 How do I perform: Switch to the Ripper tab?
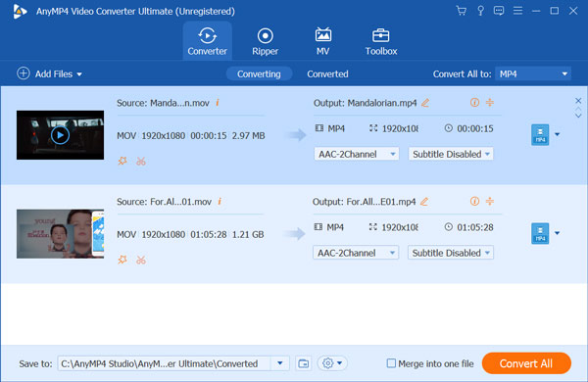266,41
